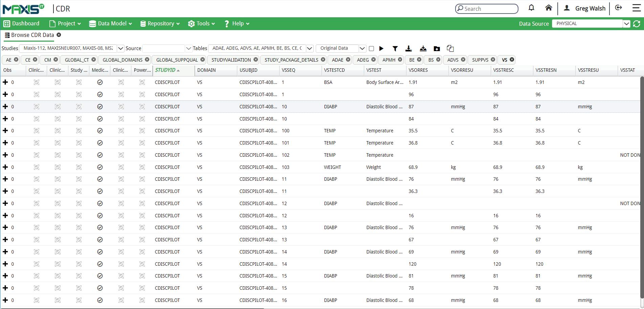Toggle first Clinic... flag in VSSEQ 103 row
Screen dimensions: 644x309
[37, 167]
